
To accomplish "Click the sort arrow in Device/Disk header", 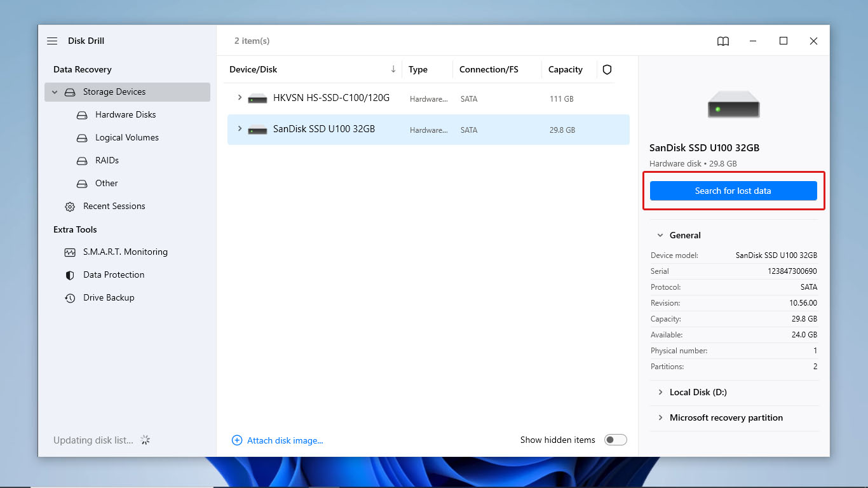I will coord(393,69).
